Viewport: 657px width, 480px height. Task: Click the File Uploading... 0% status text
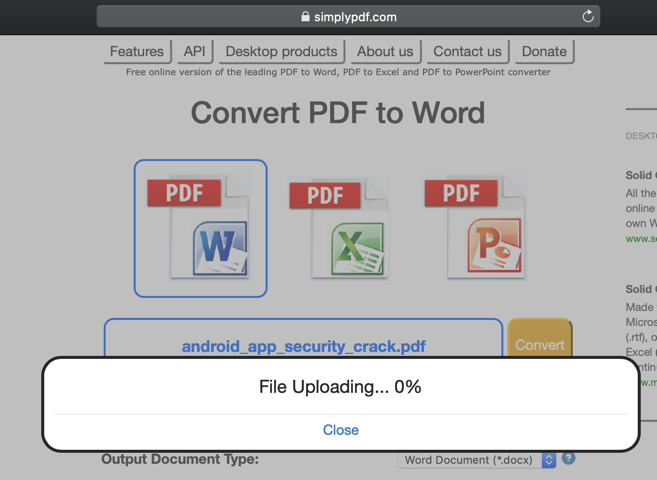pyautogui.click(x=340, y=387)
